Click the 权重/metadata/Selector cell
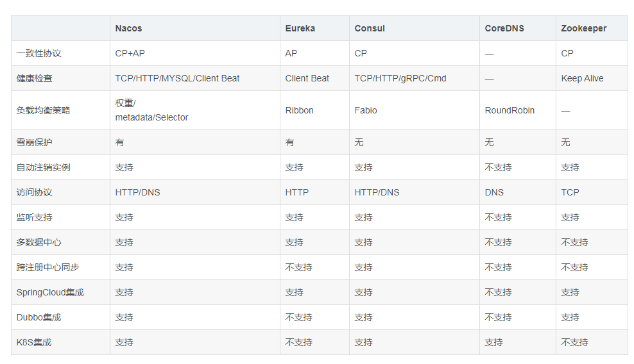The height and width of the screenshot is (364, 634). tap(151, 110)
